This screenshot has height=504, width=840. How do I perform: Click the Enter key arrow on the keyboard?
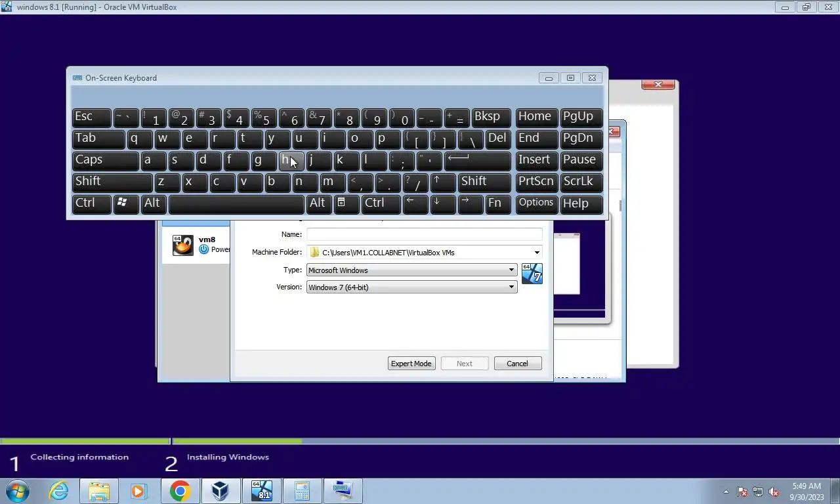477,161
